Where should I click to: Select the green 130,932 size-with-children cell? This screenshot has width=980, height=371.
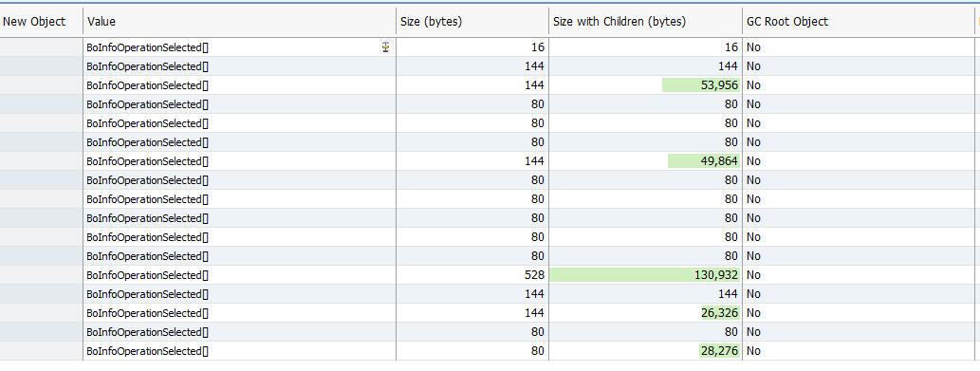646,275
